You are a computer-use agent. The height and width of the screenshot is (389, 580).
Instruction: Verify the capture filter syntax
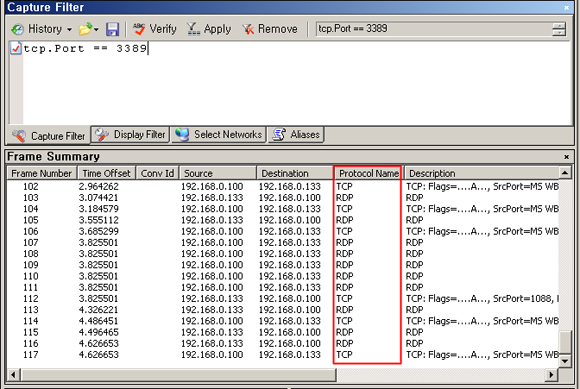pyautogui.click(x=155, y=29)
